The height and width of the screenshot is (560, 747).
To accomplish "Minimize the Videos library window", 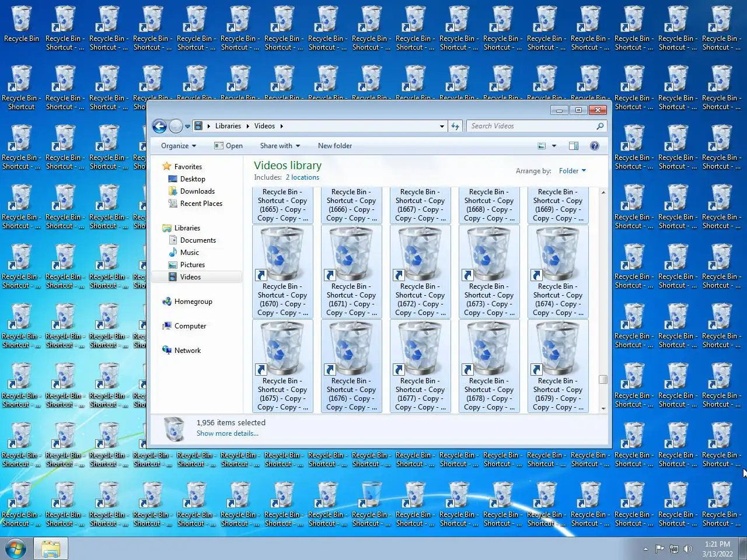I will [559, 110].
